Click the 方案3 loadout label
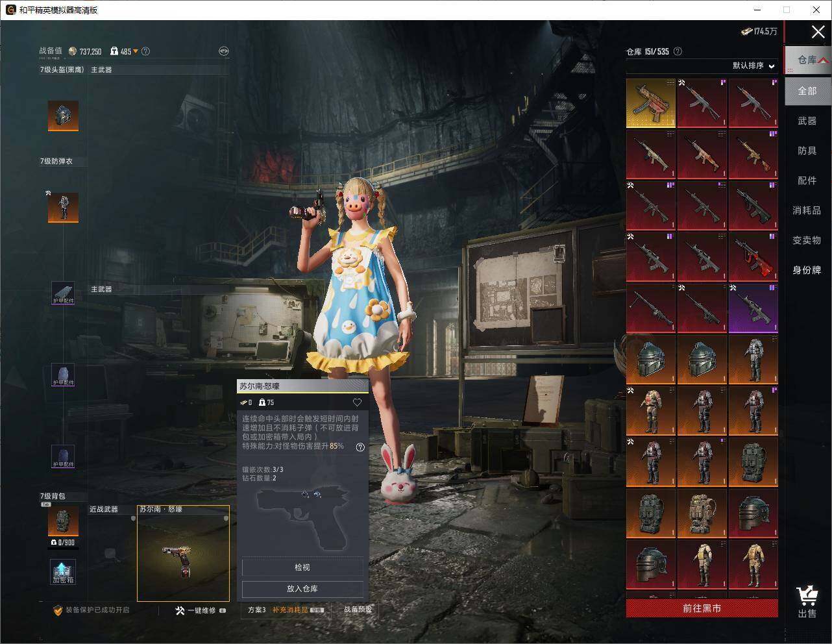The height and width of the screenshot is (644, 832). (x=257, y=610)
